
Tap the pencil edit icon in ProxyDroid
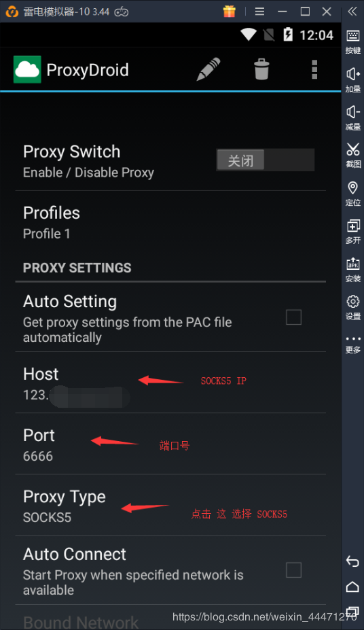[x=208, y=69]
